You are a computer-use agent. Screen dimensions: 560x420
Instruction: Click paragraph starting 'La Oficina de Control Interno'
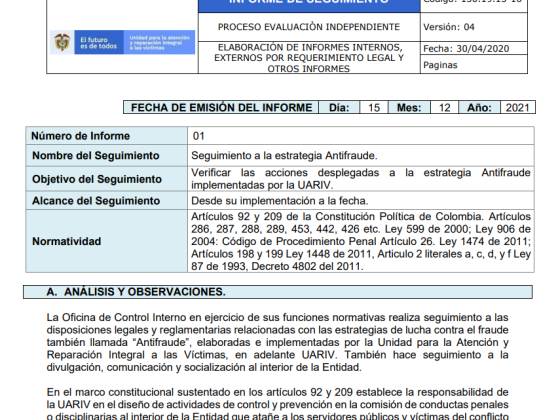click(278, 342)
